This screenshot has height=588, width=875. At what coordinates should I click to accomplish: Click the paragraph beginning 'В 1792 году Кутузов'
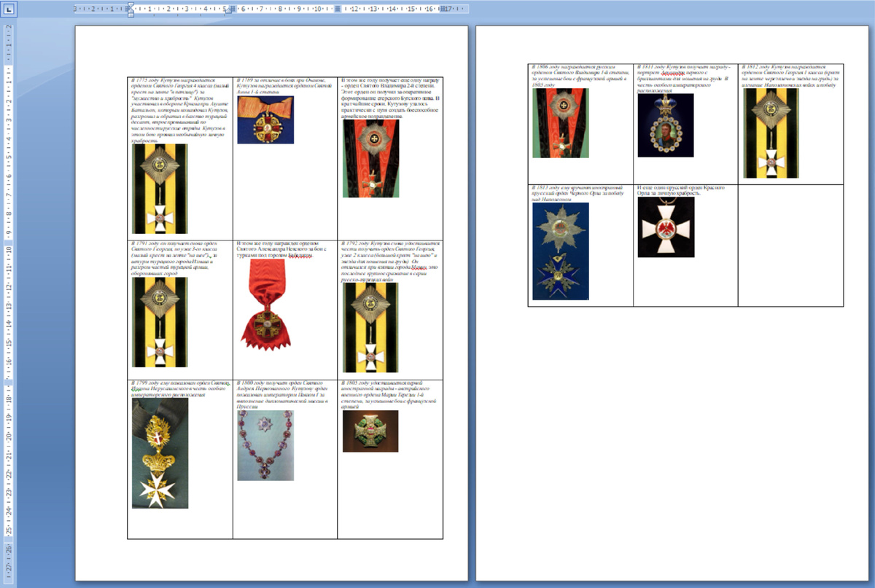(389, 261)
